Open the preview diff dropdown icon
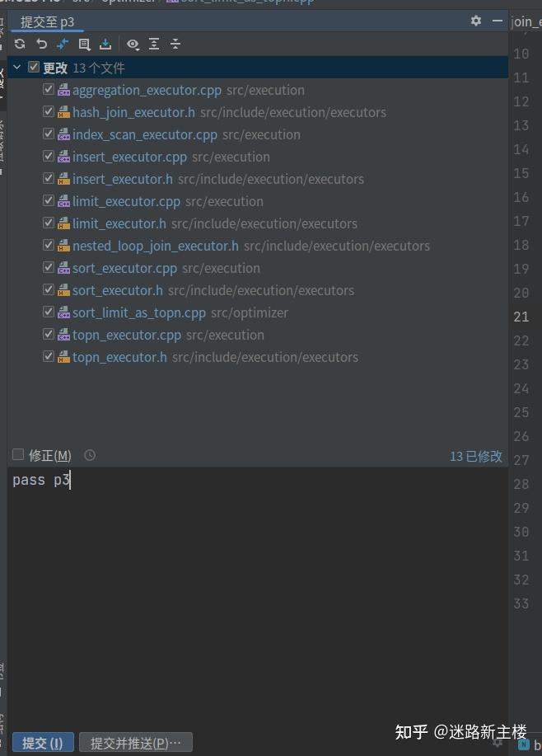Viewport: 542px width, 756px height. coord(133,44)
